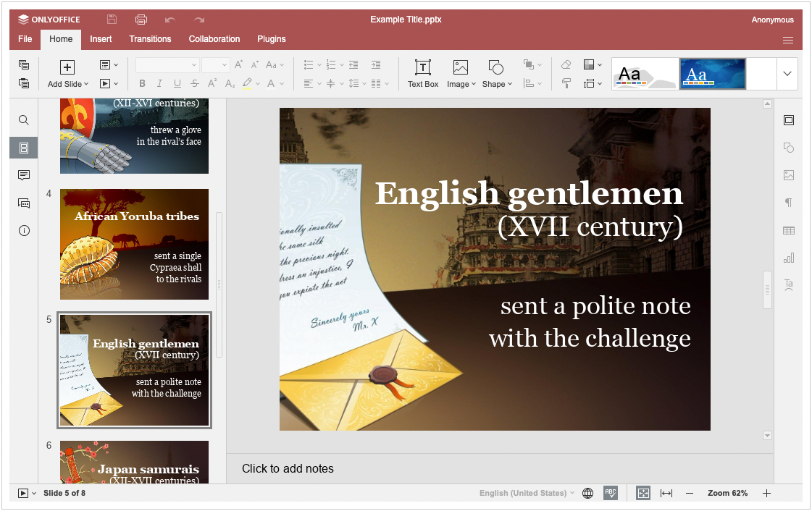Open the About info icon in left sidebar

24,231
